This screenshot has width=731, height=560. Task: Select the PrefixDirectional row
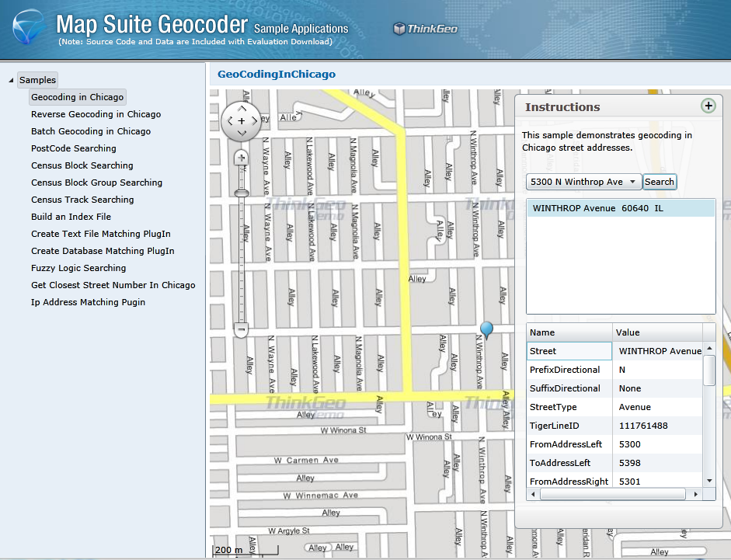click(614, 370)
